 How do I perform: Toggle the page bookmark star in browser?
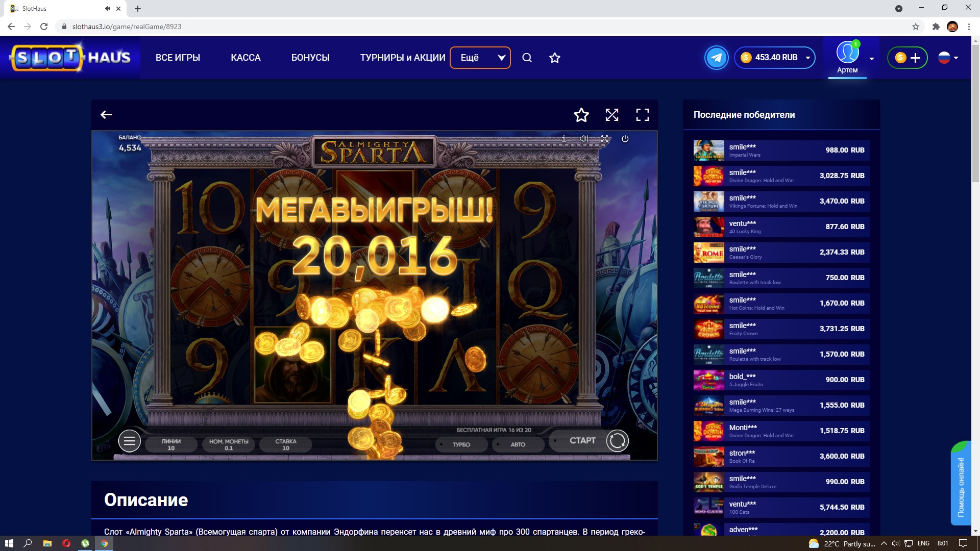pyautogui.click(x=915, y=26)
